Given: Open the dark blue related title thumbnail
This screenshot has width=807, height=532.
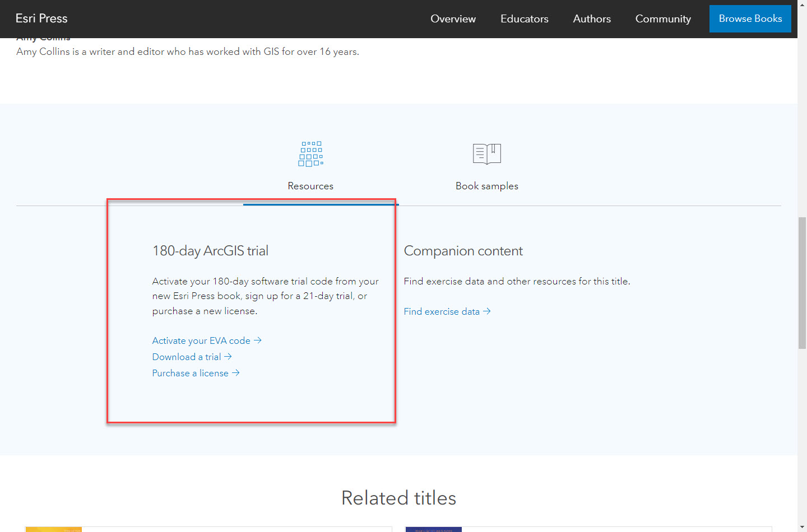Looking at the screenshot, I should coord(434,529).
